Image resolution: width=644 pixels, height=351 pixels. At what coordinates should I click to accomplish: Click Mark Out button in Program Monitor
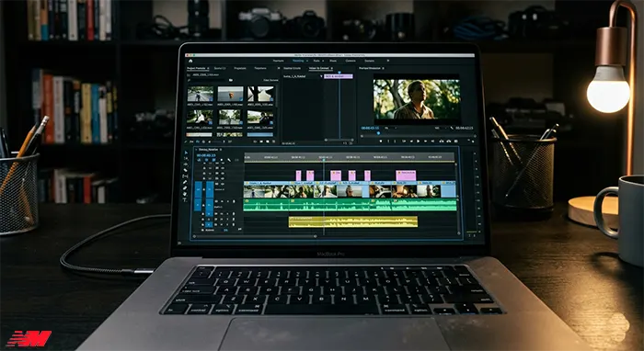click(395, 142)
